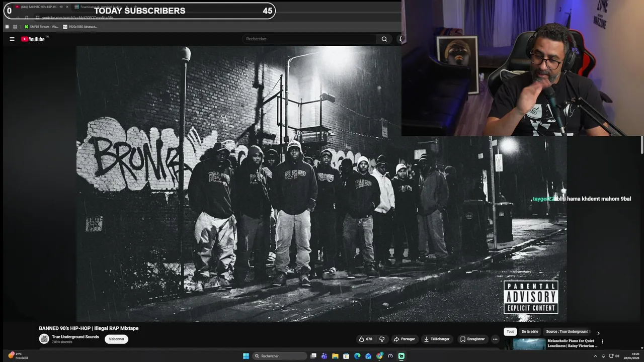Open the speedometer app taskbar icon
644x362 pixels.
tap(390, 356)
